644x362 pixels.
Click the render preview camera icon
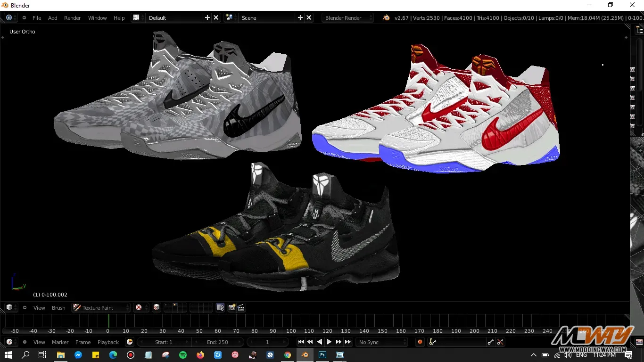pos(231,308)
